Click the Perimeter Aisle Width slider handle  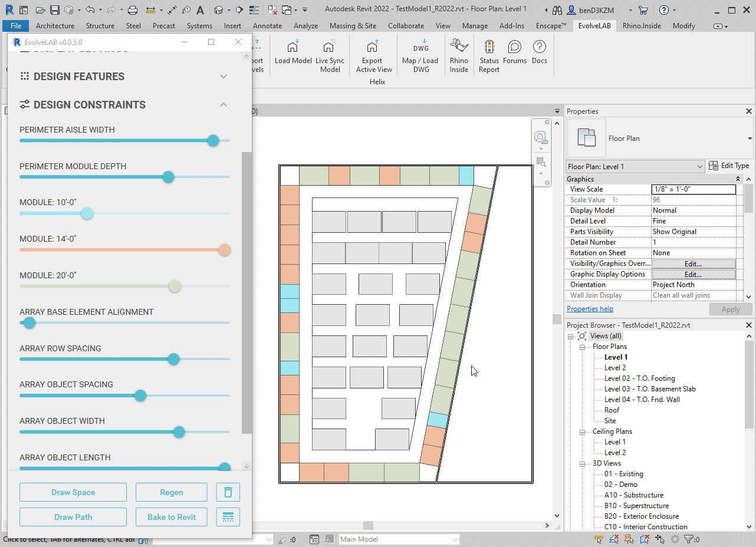coord(213,140)
